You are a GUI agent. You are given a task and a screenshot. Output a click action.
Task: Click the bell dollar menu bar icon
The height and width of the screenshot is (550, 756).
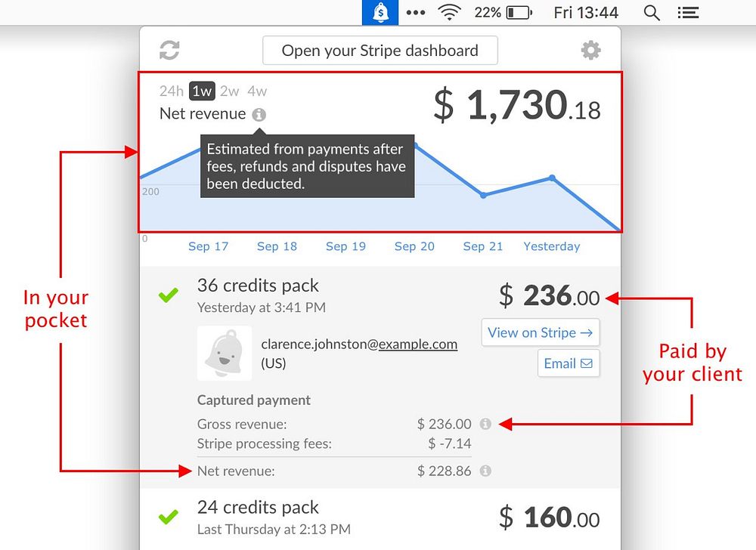[x=380, y=13]
